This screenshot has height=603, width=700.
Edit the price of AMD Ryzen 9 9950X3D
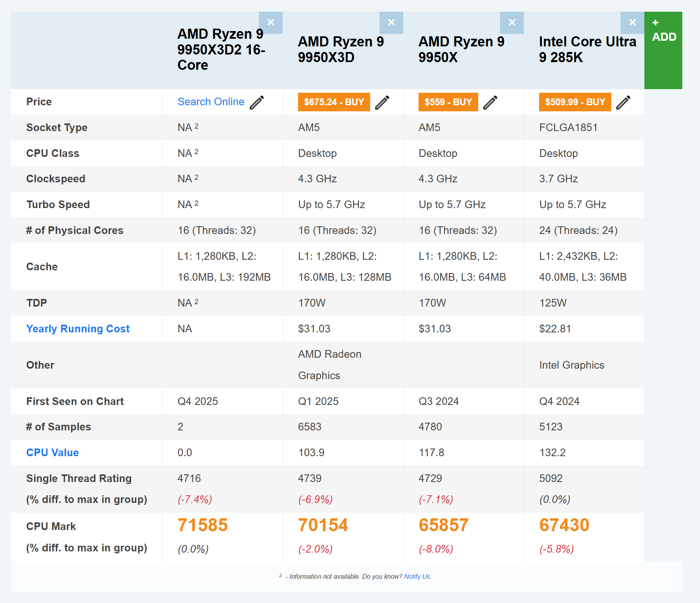coord(383,102)
